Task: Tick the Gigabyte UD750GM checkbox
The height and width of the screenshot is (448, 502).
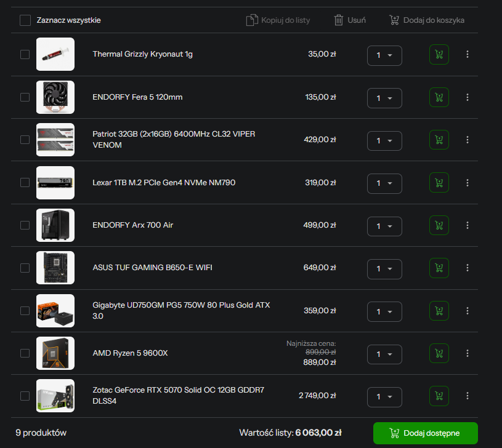Action: [x=25, y=311]
